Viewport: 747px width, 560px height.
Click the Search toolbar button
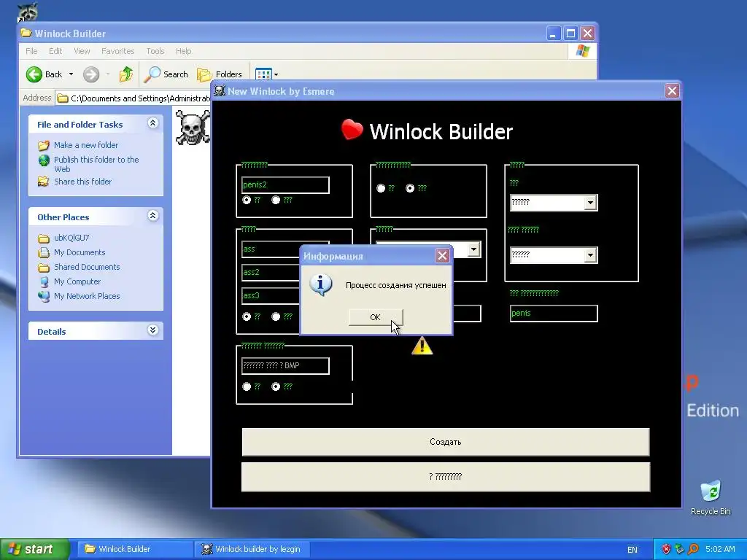pyautogui.click(x=166, y=74)
